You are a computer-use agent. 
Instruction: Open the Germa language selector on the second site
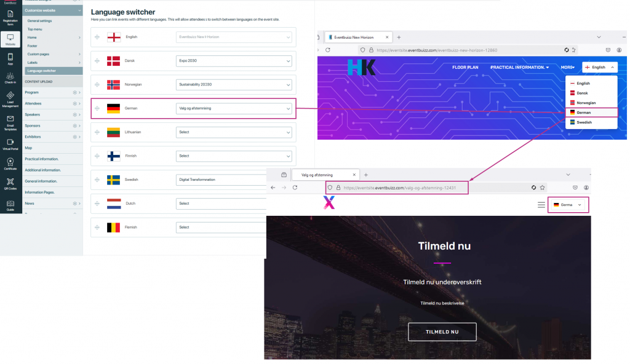pyautogui.click(x=568, y=205)
